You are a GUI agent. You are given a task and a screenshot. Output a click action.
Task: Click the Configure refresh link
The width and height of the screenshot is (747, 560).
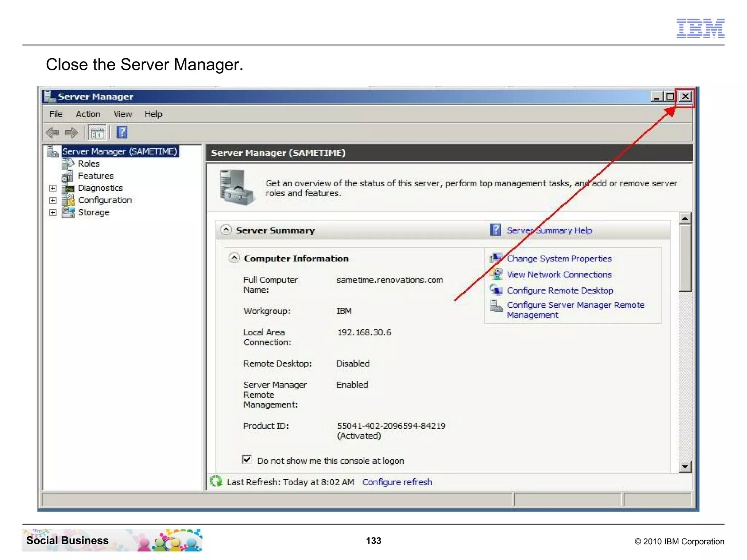(x=397, y=482)
